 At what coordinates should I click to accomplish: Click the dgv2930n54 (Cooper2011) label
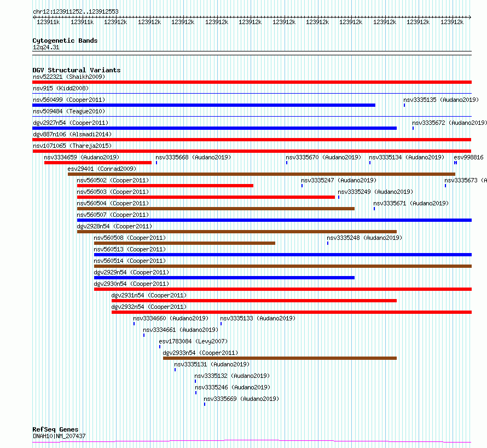[x=131, y=284]
